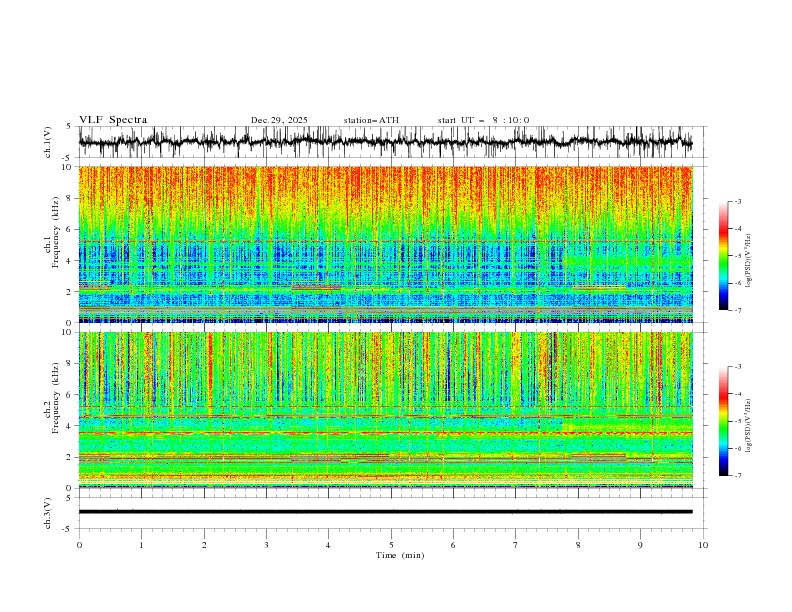
Task: Click inside the ch.2 spectrogram
Action: click(x=386, y=410)
